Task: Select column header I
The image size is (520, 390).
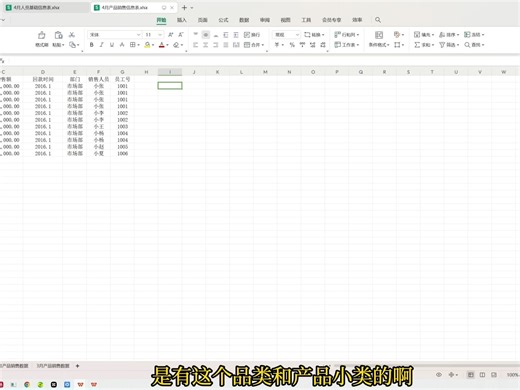Action: 170,72
